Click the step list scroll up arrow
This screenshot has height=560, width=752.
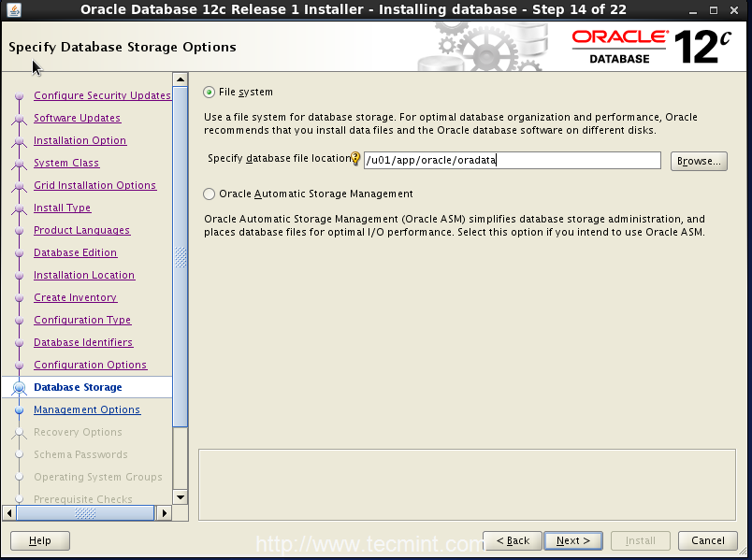pos(181,79)
